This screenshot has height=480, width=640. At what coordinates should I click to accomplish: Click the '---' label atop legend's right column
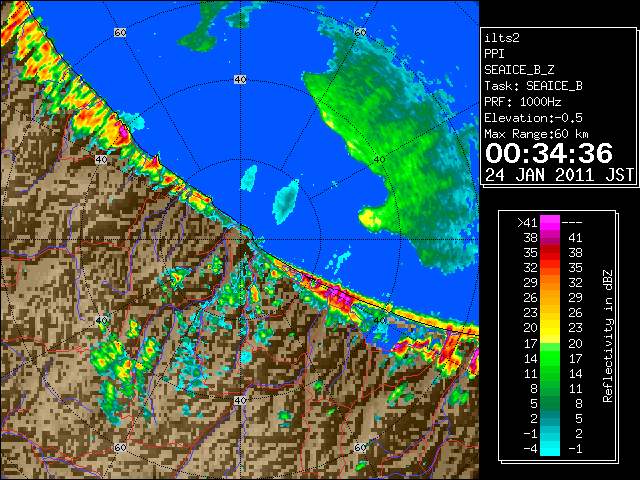572,223
